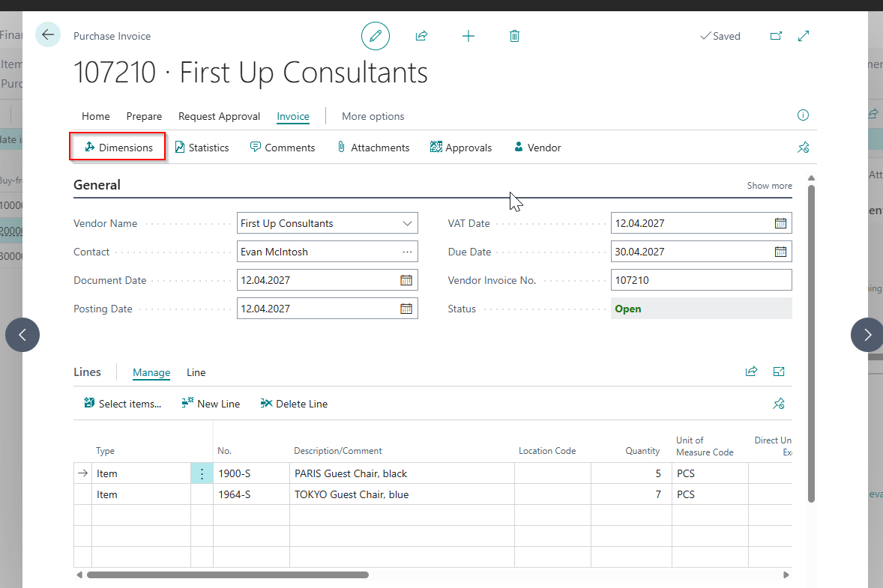Add a New Line
The image size is (883, 588).
click(x=211, y=404)
